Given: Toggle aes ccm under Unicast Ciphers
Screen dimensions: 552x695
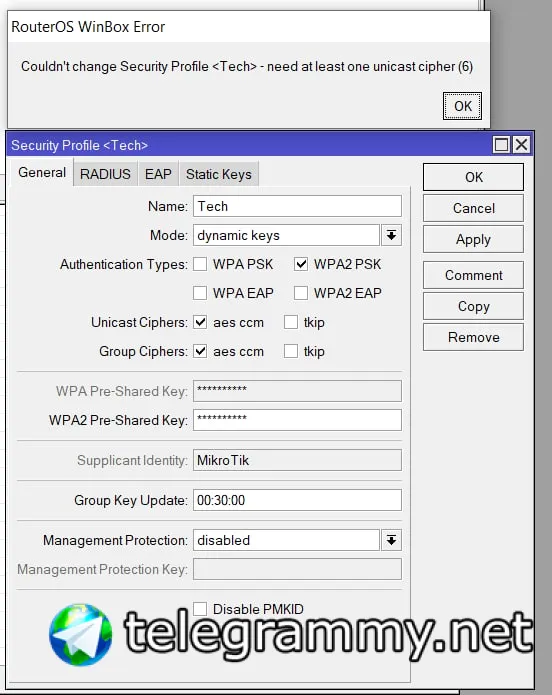Looking at the screenshot, I should [x=200, y=322].
